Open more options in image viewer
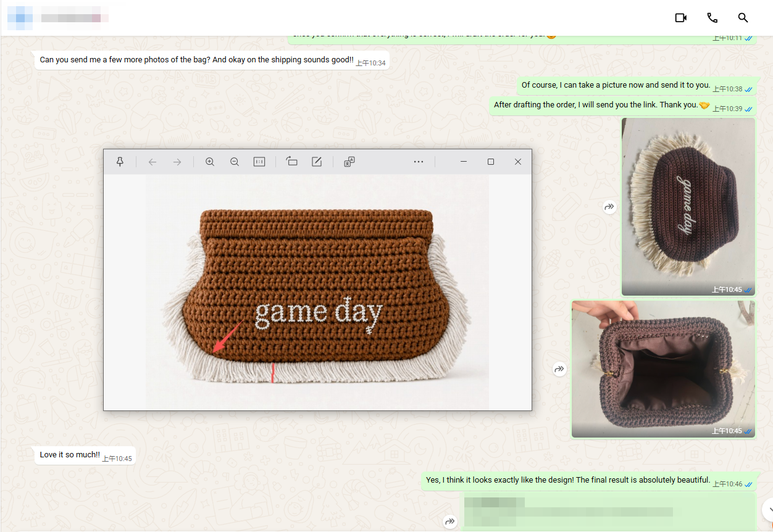Image resolution: width=773 pixels, height=532 pixels. (419, 162)
